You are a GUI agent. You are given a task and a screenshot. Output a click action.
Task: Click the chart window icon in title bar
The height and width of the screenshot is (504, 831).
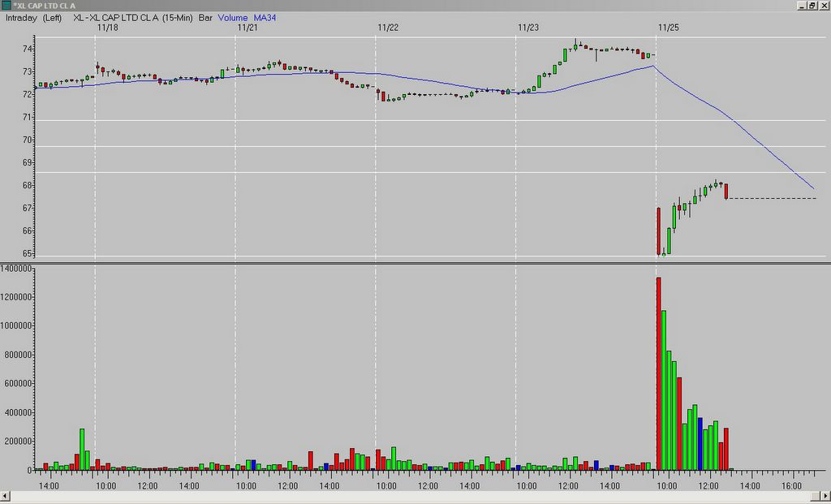[x=6, y=6]
